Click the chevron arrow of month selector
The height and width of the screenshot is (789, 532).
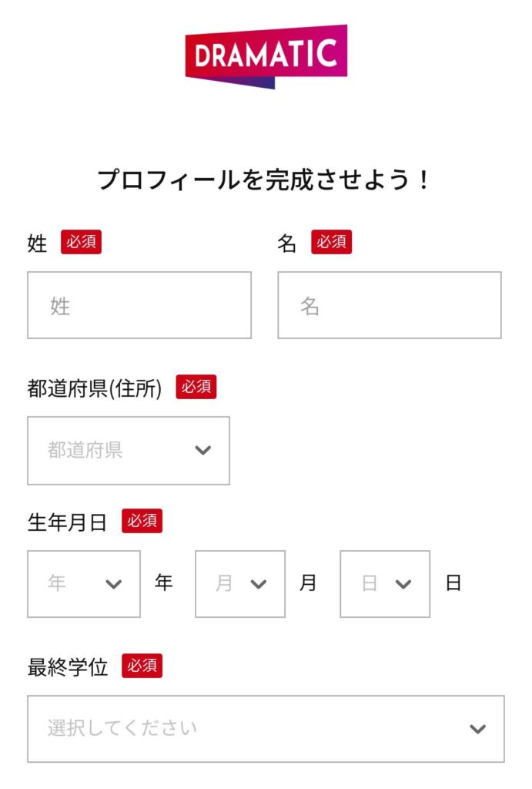pyautogui.click(x=259, y=584)
